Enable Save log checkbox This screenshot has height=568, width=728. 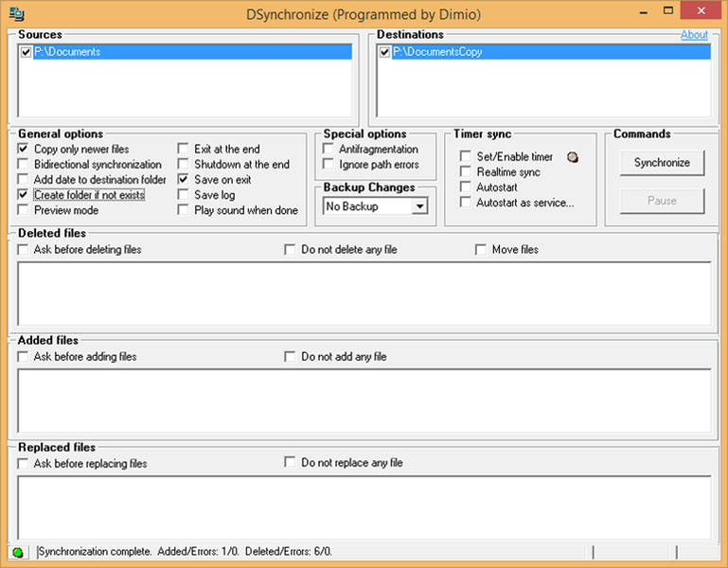(183, 195)
